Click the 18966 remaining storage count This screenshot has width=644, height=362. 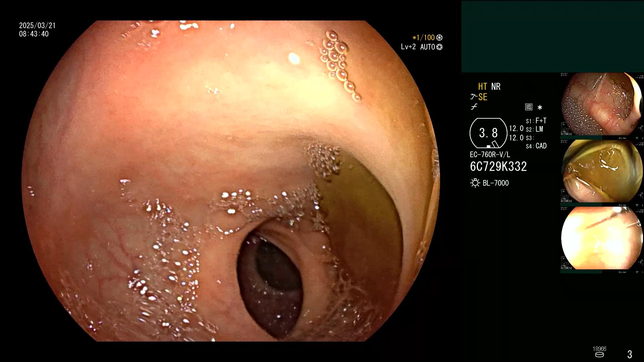[599, 349]
